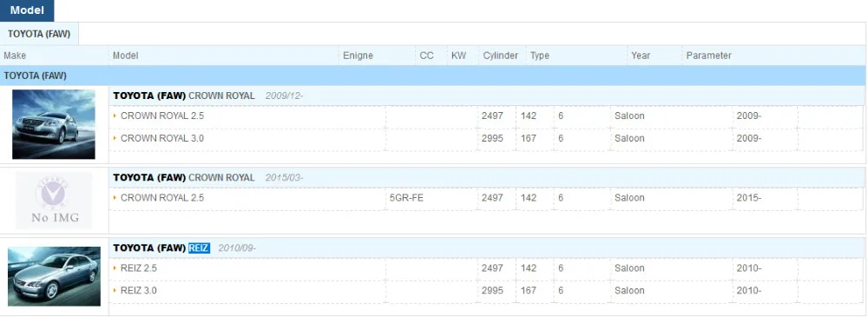The width and height of the screenshot is (868, 317).
Task: Open the Model tab
Action: 27,10
